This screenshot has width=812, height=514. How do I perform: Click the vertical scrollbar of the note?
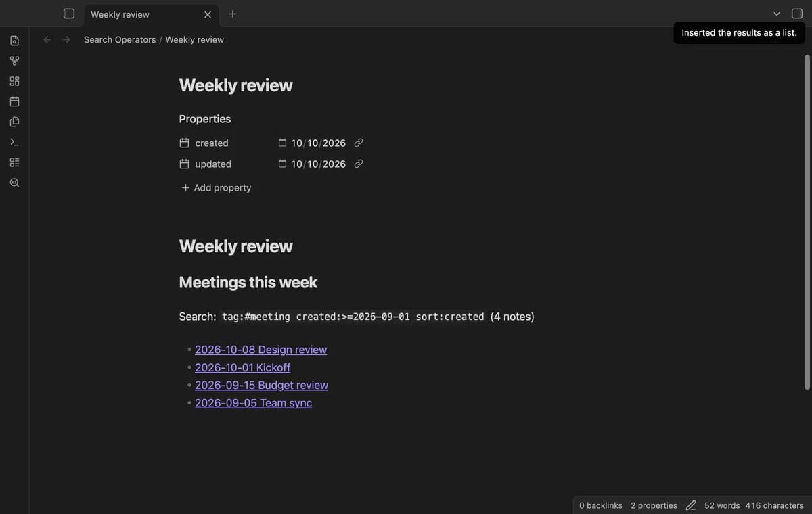(807, 222)
